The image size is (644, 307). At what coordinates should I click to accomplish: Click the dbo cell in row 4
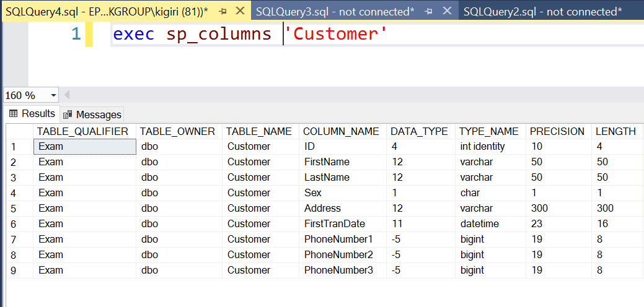coord(179,192)
